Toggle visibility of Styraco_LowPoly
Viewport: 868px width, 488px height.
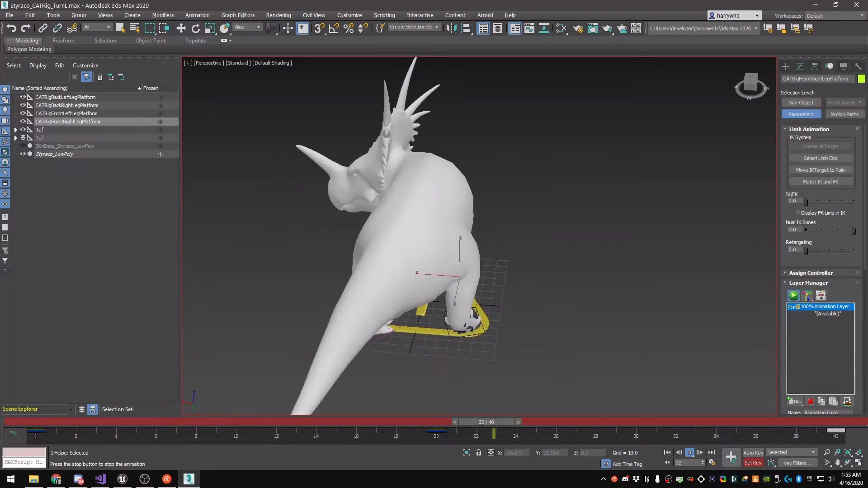click(x=23, y=154)
